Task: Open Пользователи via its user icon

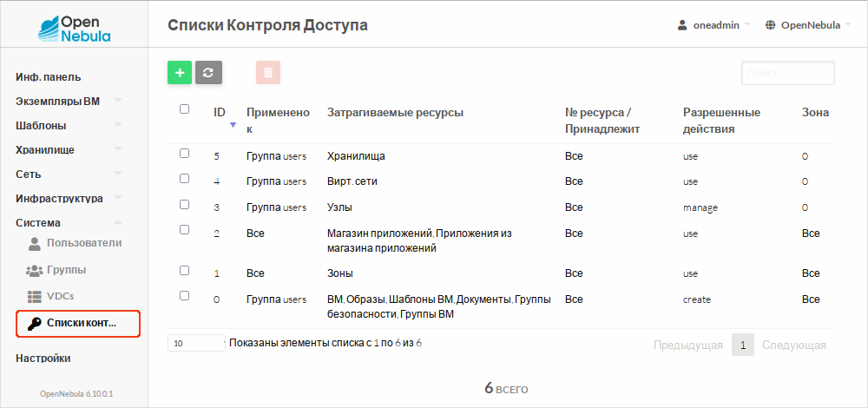Action: (x=36, y=243)
